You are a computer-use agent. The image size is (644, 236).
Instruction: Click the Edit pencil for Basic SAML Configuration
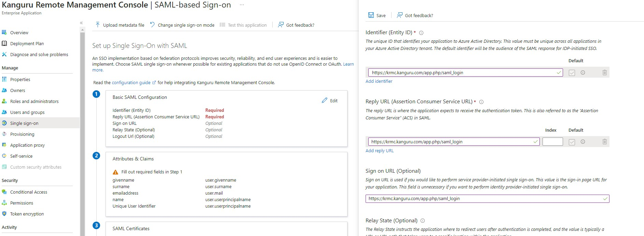325,101
